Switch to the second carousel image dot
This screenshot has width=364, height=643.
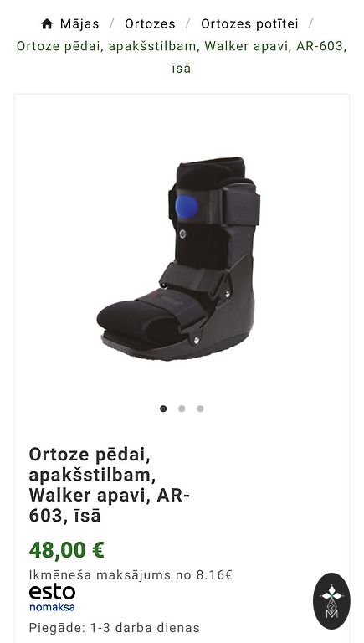point(182,409)
